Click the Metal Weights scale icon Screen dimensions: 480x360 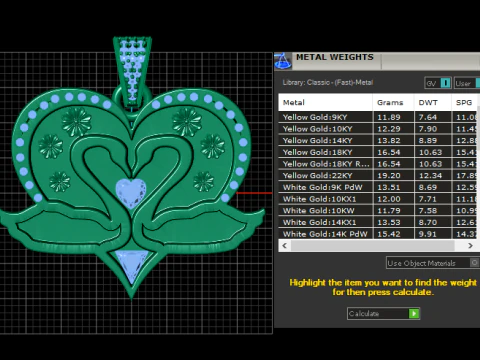click(x=283, y=61)
